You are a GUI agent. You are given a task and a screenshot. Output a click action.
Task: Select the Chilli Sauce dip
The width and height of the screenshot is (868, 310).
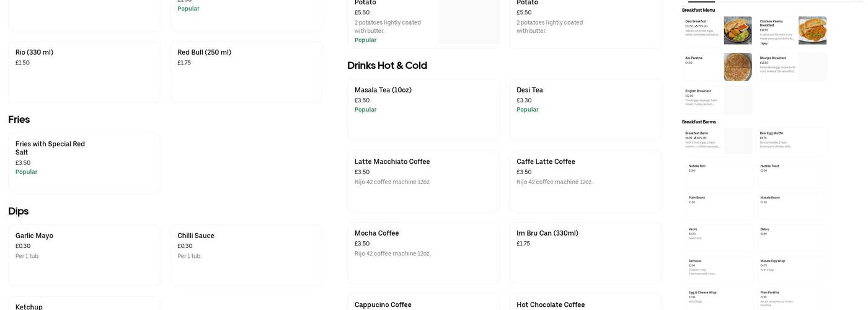pyautogui.click(x=246, y=255)
